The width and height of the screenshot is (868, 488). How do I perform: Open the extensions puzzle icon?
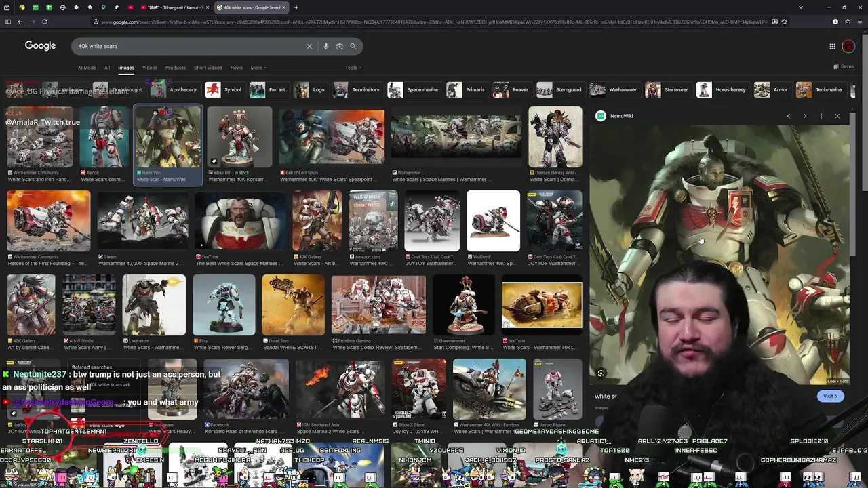848,22
